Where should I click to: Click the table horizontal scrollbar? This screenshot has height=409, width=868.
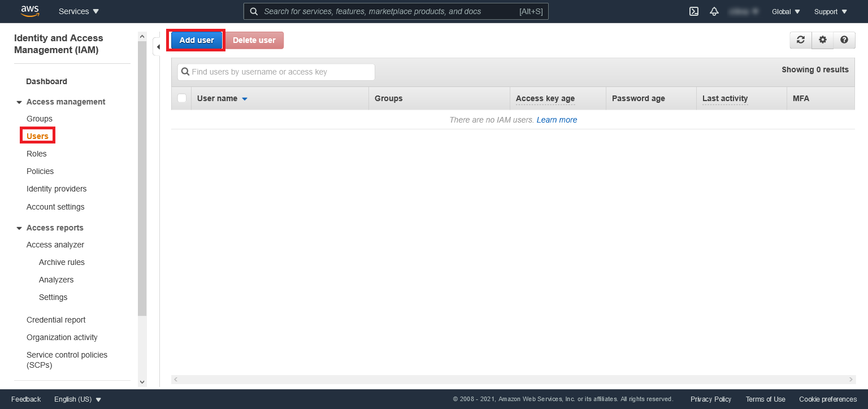tap(513, 380)
